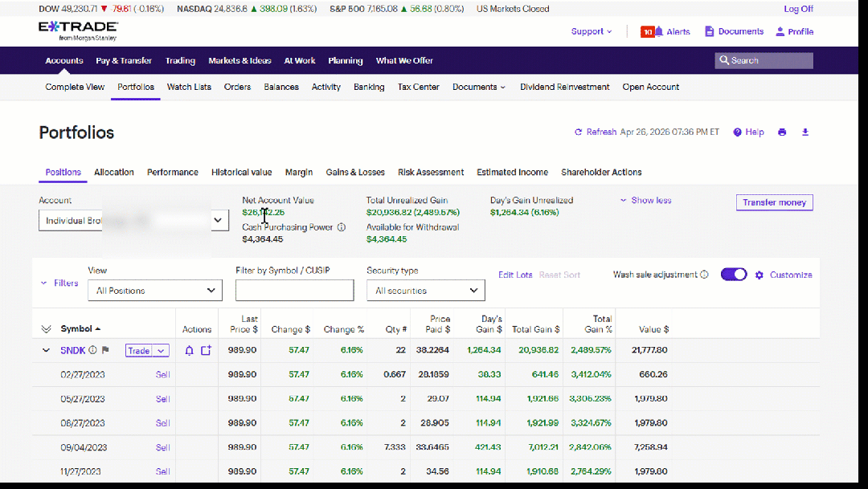Click the Customize gear icon

759,275
